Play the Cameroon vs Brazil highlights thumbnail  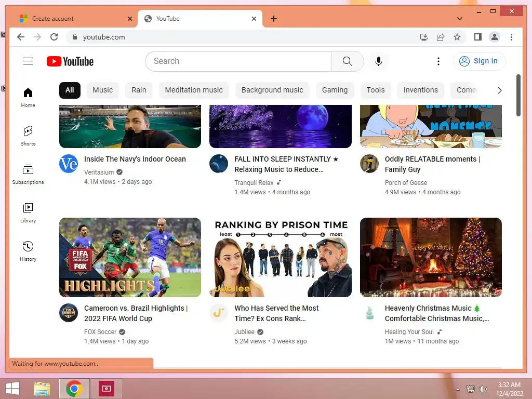130,258
